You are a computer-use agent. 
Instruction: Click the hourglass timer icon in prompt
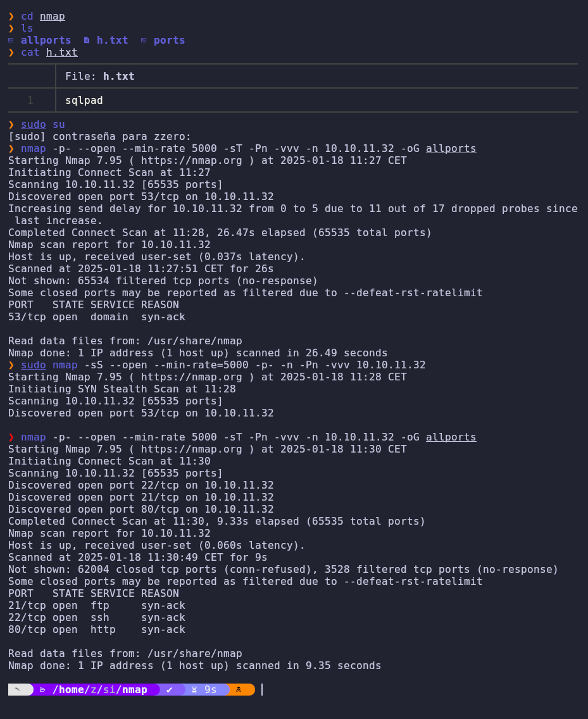point(194,690)
